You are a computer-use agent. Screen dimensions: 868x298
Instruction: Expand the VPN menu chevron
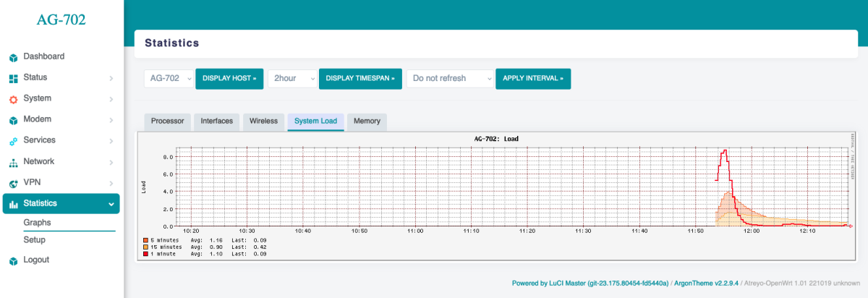(x=111, y=183)
